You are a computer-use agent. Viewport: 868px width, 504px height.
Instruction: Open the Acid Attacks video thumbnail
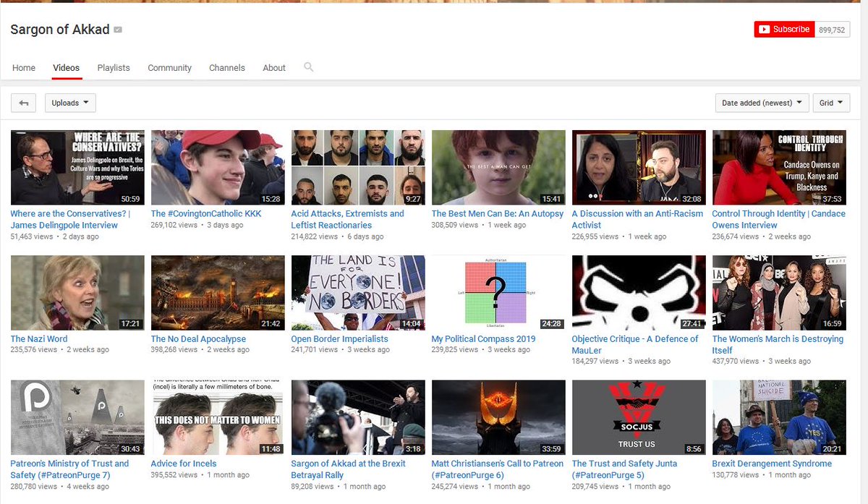pos(358,168)
